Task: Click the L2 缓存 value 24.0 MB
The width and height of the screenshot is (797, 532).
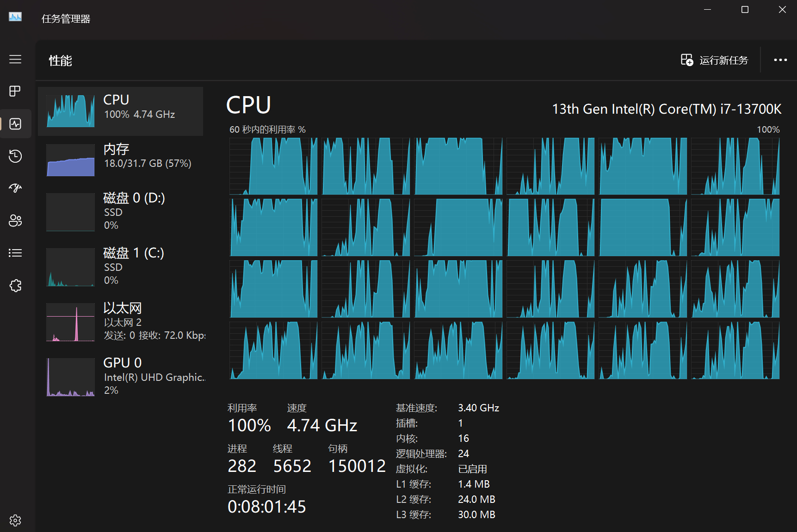Action: click(x=476, y=499)
